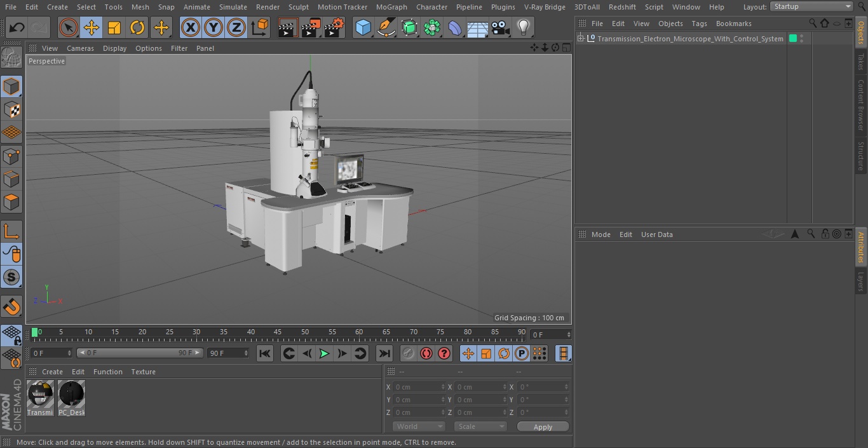This screenshot has height=448, width=868.
Task: Enable Axis mode icon
Action: [x=11, y=231]
